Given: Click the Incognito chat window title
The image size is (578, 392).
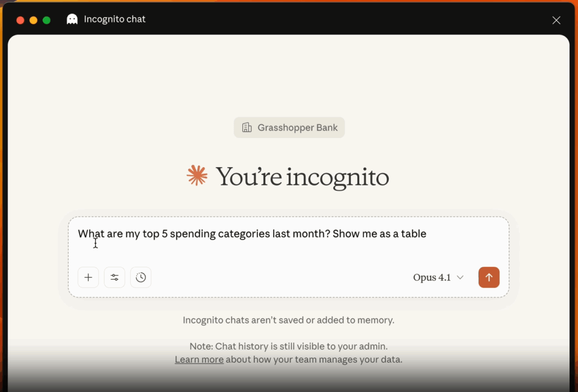Looking at the screenshot, I should (115, 19).
